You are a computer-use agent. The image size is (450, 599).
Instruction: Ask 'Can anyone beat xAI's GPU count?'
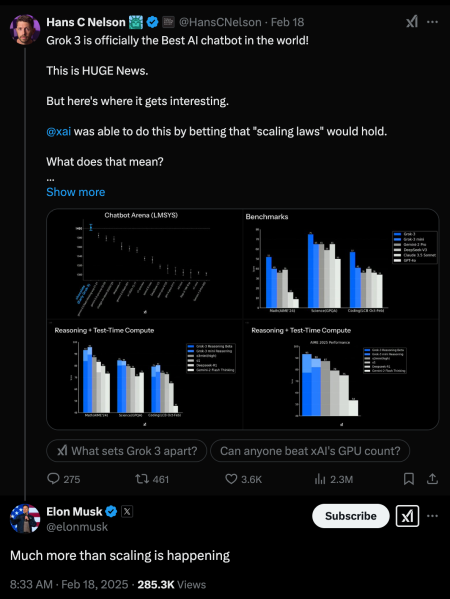(x=310, y=451)
